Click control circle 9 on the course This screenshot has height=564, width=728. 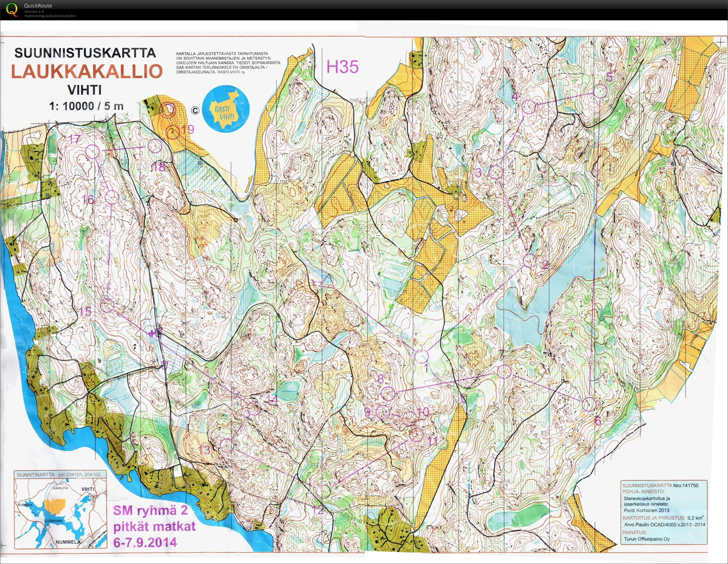click(x=383, y=412)
